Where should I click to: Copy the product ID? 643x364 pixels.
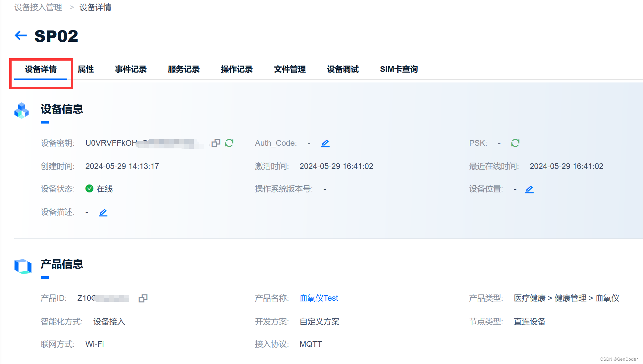click(x=143, y=298)
